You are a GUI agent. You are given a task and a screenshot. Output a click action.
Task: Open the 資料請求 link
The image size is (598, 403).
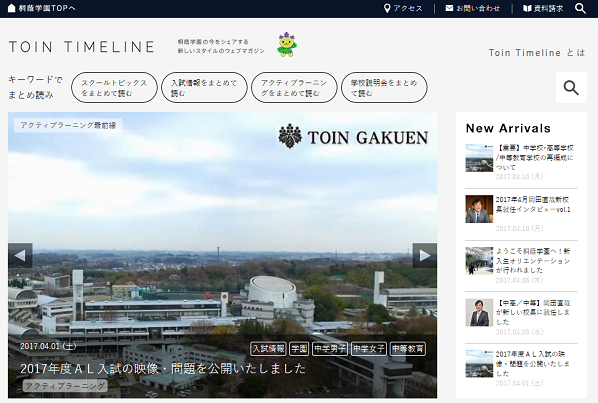coord(548,8)
